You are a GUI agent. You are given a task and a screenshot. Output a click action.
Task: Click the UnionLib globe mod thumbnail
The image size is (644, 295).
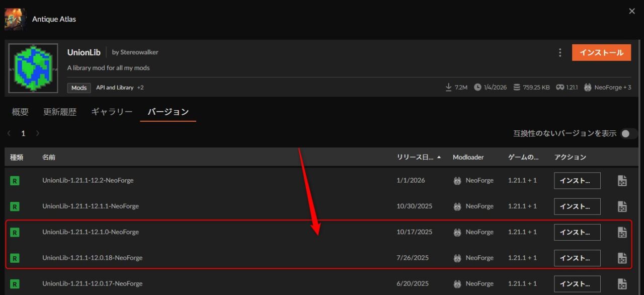[x=33, y=67]
